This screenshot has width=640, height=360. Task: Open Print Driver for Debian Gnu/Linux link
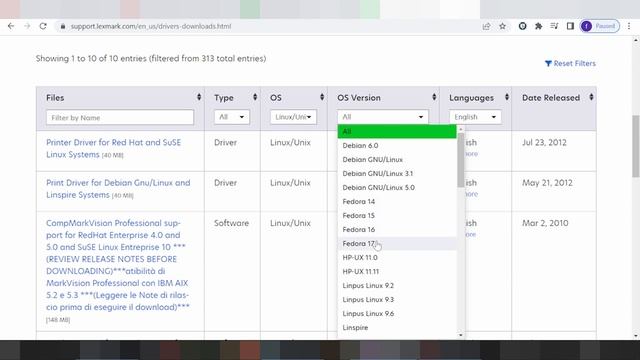point(118,189)
